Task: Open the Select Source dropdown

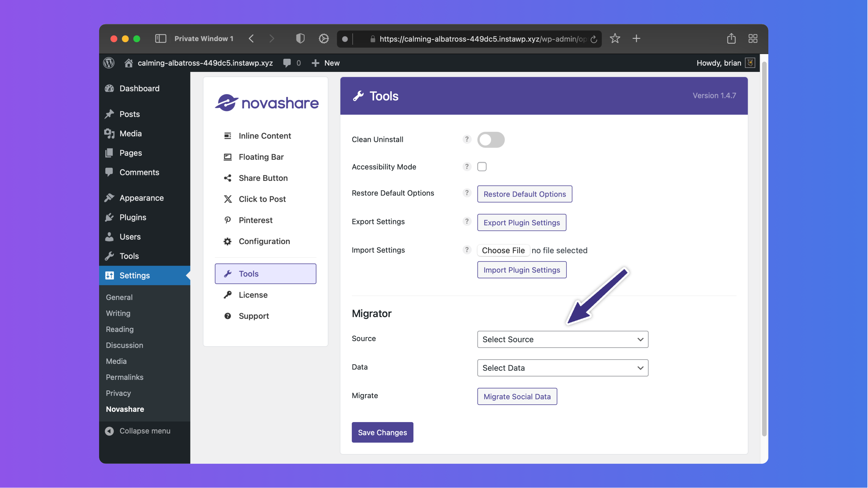Action: (563, 339)
